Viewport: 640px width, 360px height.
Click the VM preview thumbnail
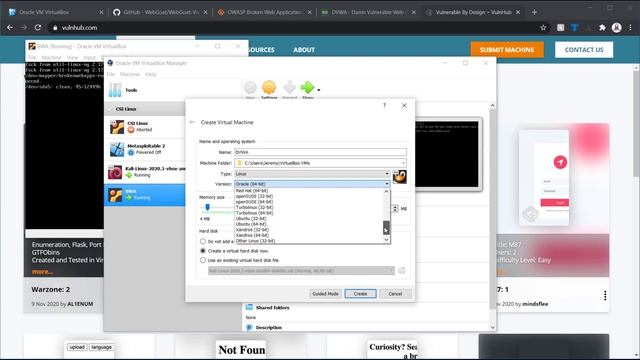pos(447,153)
